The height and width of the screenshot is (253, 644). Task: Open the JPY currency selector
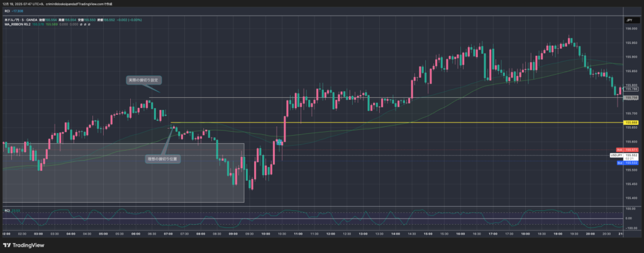click(x=628, y=21)
